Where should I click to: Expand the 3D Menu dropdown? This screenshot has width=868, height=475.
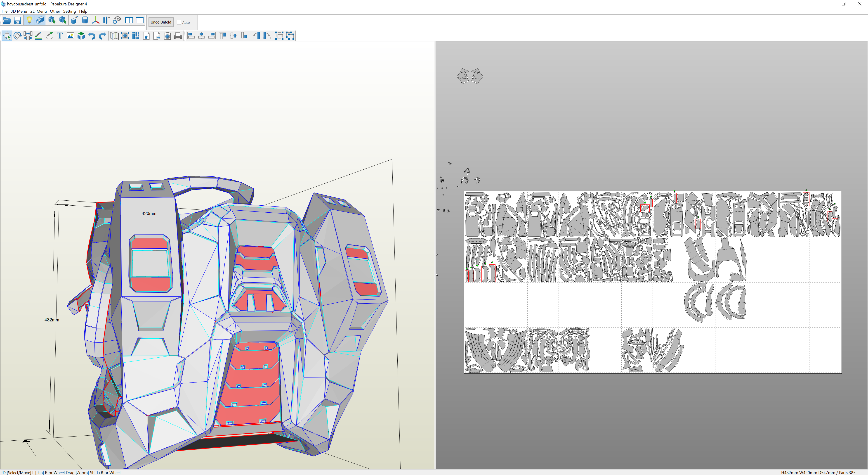[19, 11]
